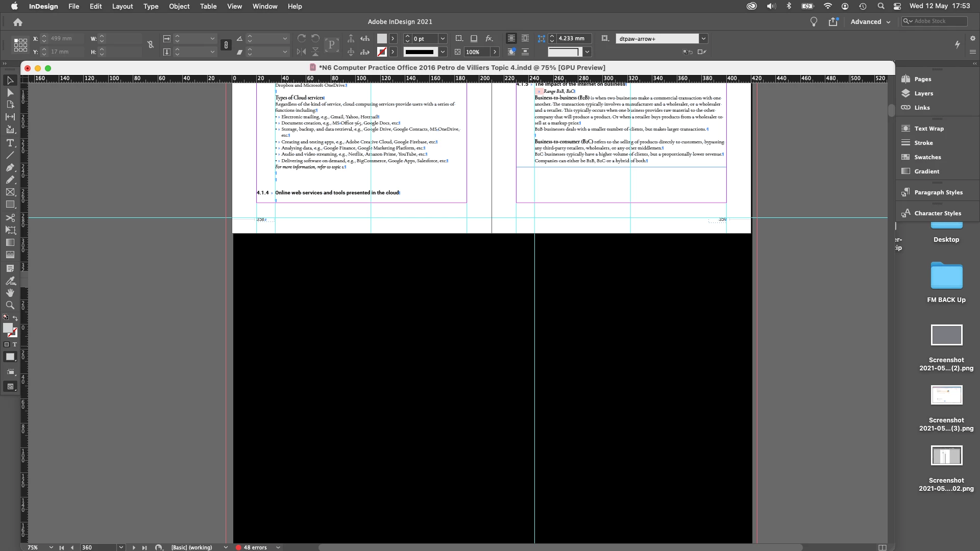Open the Paragraph Styles panel

point(938,192)
